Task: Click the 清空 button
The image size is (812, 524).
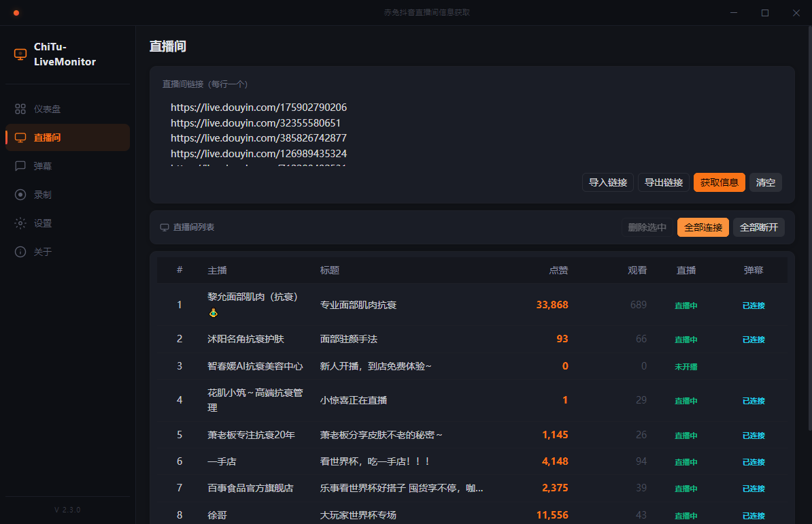Action: pos(765,182)
